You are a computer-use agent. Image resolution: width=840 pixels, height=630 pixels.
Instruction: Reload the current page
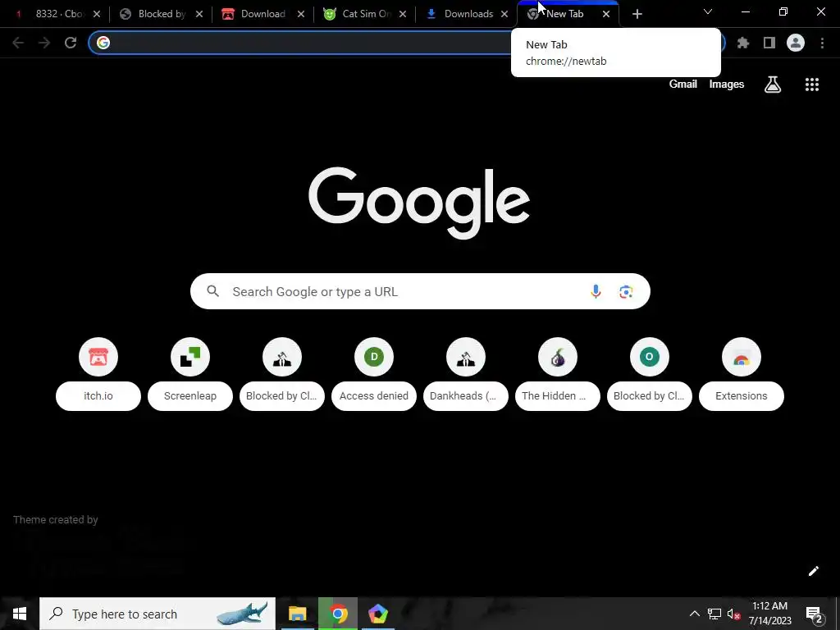(x=71, y=43)
